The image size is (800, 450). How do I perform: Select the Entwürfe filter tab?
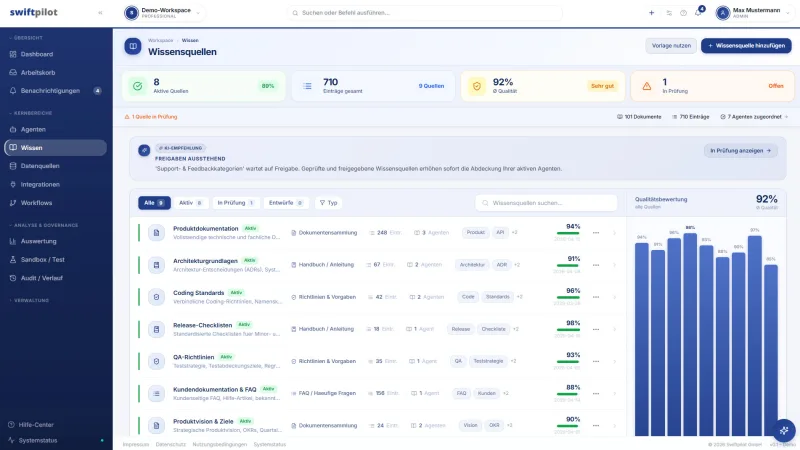click(286, 203)
